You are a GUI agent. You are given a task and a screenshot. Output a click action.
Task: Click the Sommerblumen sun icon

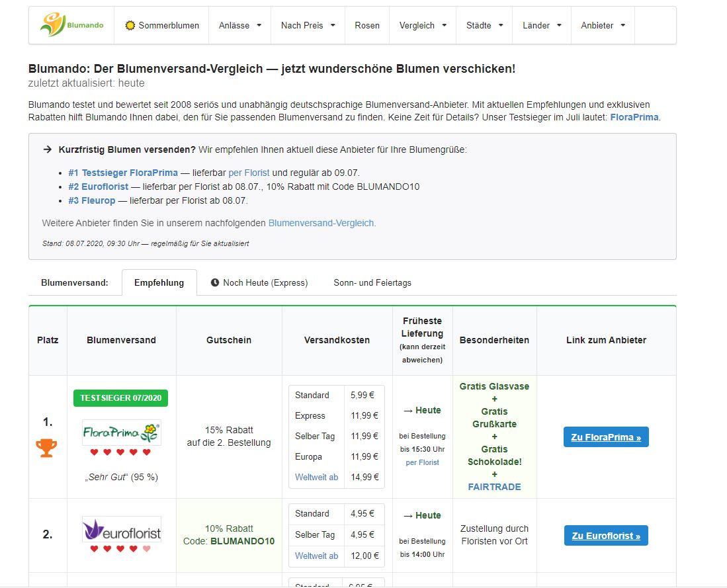coord(130,26)
